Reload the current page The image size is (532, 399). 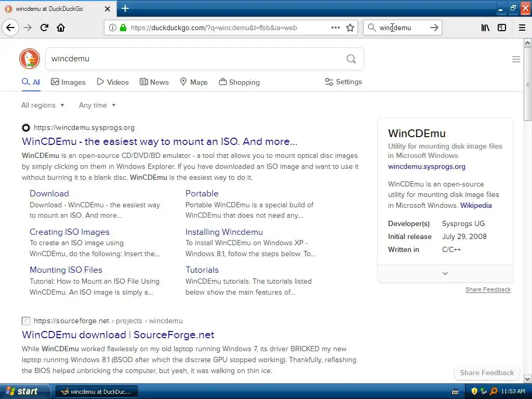[44, 28]
